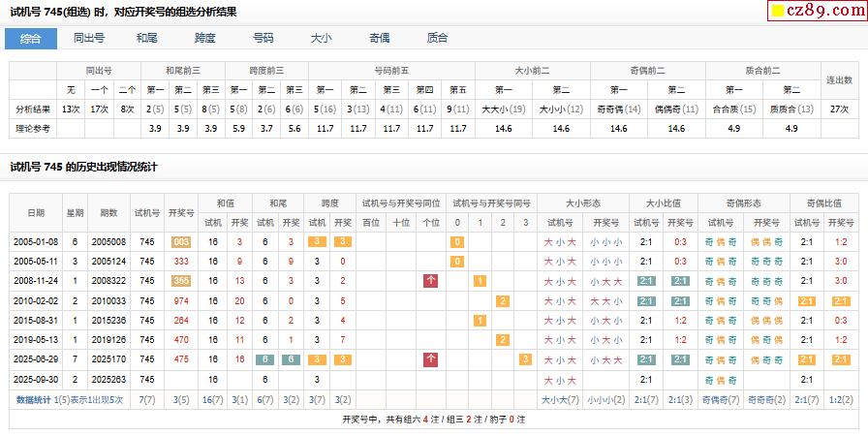This screenshot has height=436, width=868.
Task: Switch to the 奇偶 tab
Action: (379, 38)
